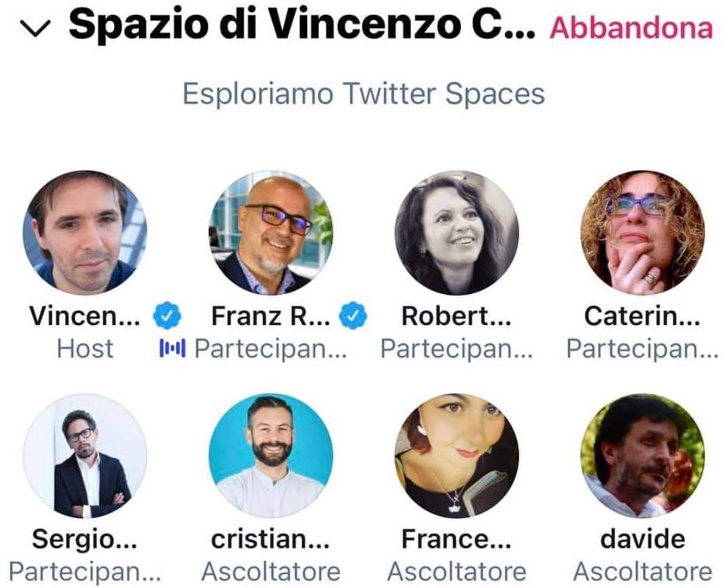Select the 'Host' label under Vincenzo
The image size is (726, 588).
pyautogui.click(x=85, y=348)
